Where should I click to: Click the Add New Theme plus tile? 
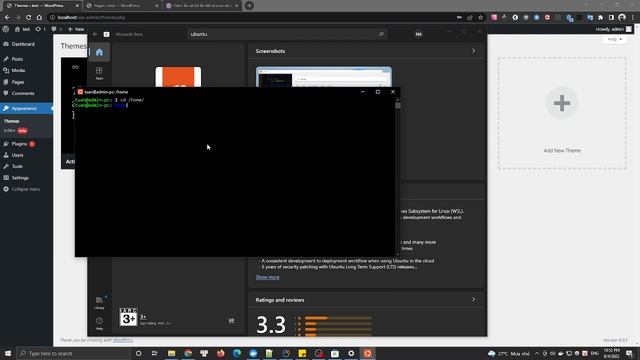pyautogui.click(x=562, y=113)
